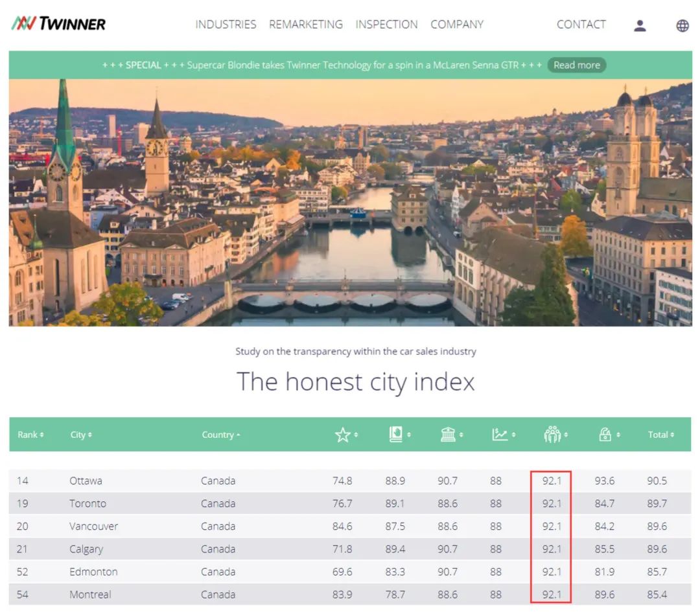Click Ottawa's total score 90.5
This screenshot has width=700, height=614.
point(657,481)
